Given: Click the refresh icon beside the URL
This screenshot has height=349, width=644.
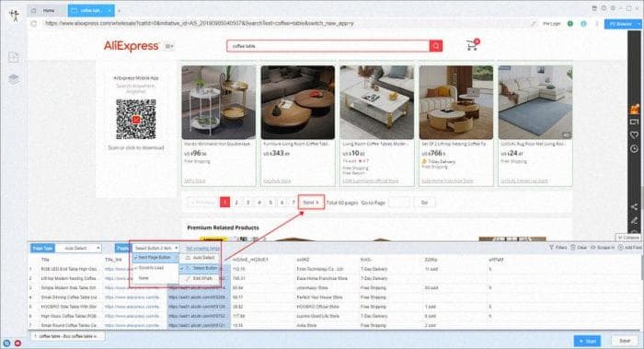Looking at the screenshot, I should click(x=34, y=23).
